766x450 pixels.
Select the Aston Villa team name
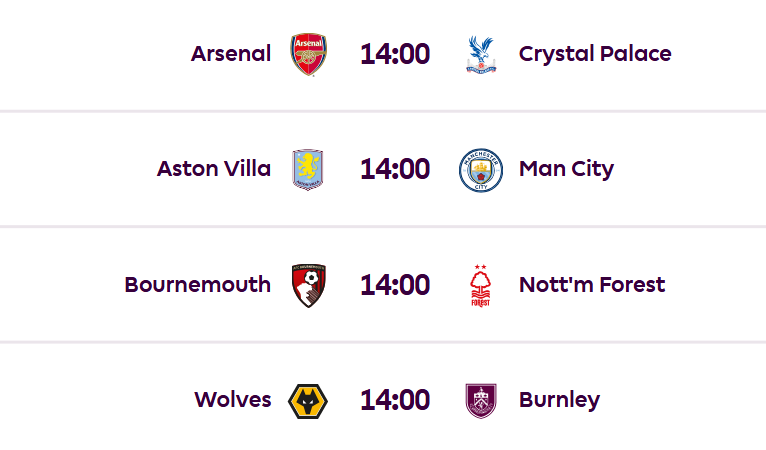(x=214, y=169)
